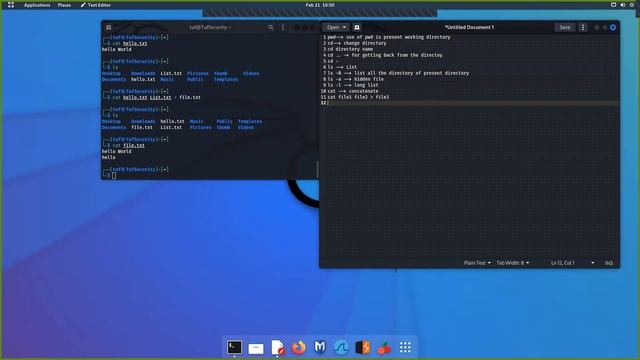The height and width of the screenshot is (360, 640).
Task: Change the Tab Width setting
Action: pos(513,263)
